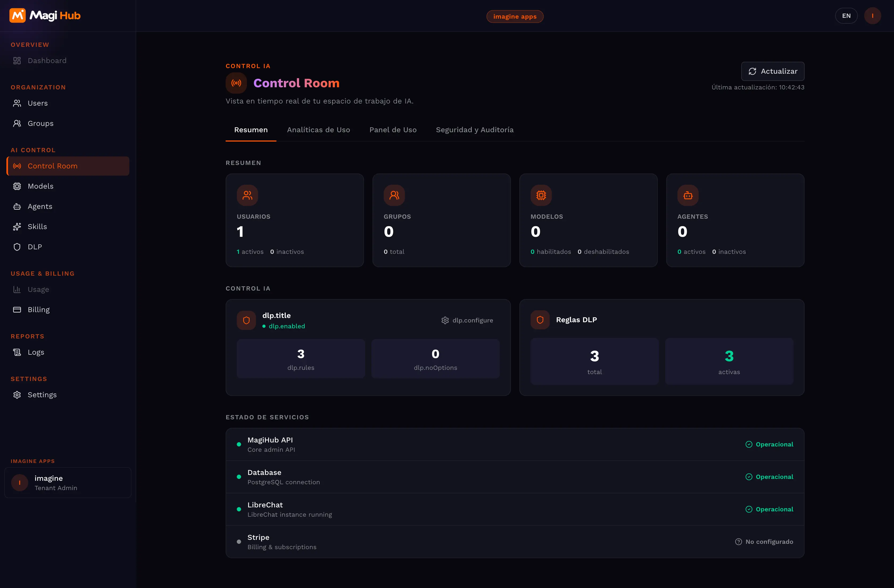Click the LibreChat service row

click(515, 509)
